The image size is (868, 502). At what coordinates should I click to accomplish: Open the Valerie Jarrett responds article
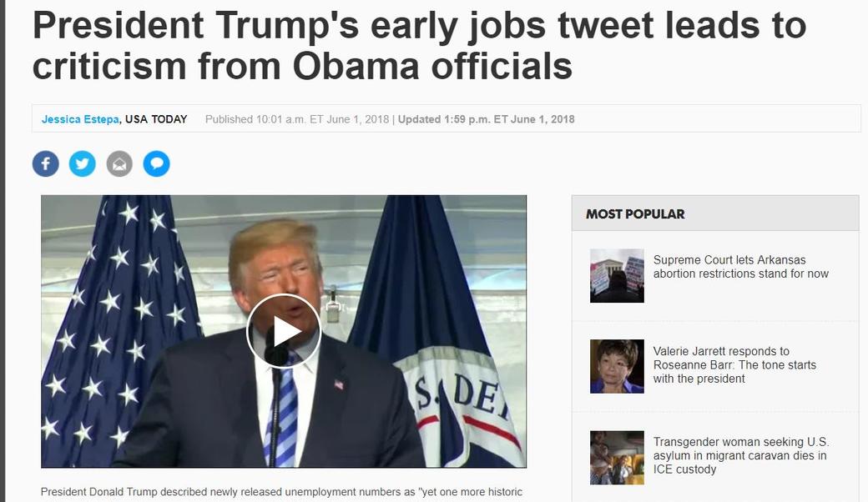(734, 364)
